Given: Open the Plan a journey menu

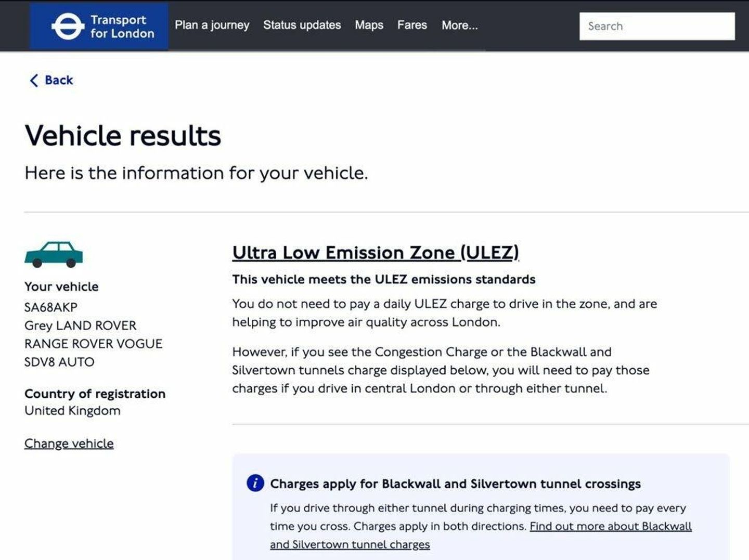Looking at the screenshot, I should pos(212,25).
